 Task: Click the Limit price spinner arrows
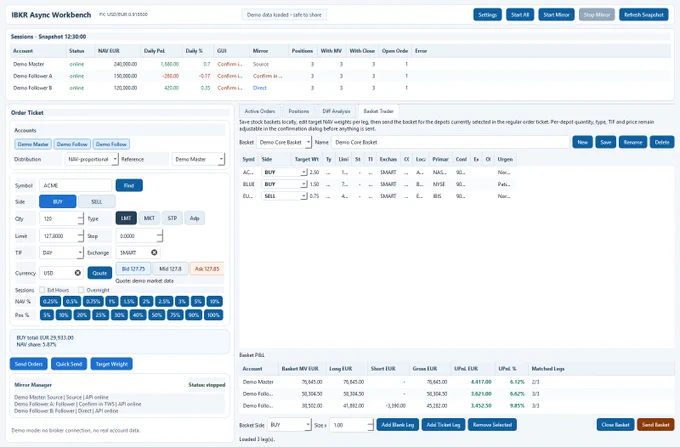coord(81,236)
